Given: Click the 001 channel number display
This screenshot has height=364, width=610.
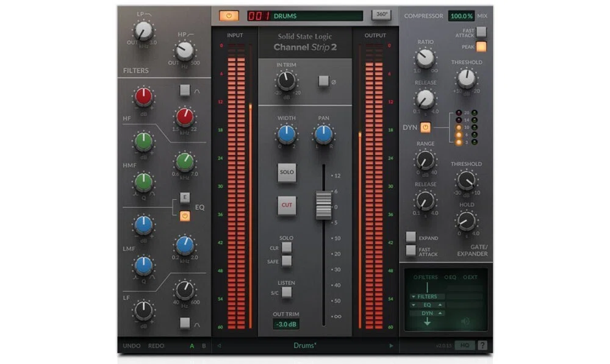Looking at the screenshot, I should coord(259,16).
